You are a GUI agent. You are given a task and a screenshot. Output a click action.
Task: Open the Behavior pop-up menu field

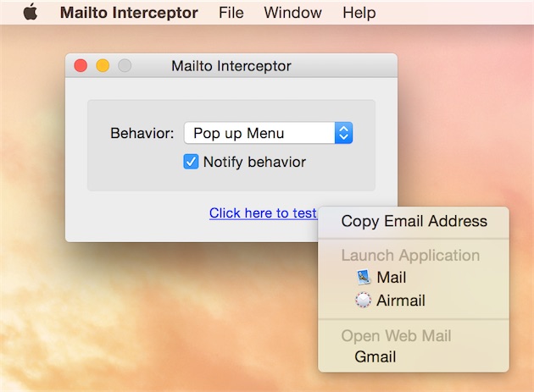(x=269, y=133)
